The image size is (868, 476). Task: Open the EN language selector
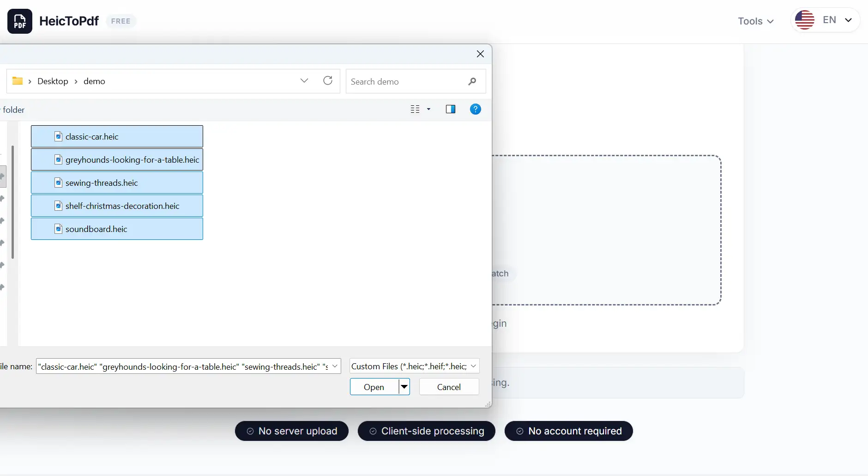[826, 20]
